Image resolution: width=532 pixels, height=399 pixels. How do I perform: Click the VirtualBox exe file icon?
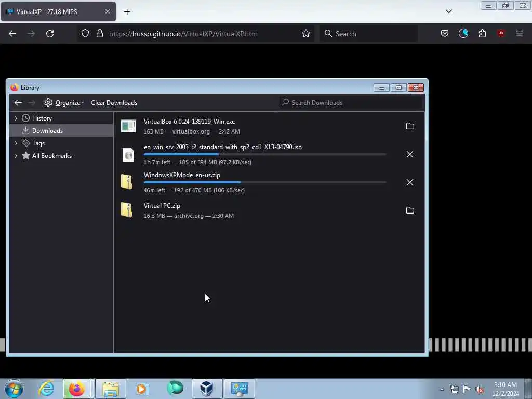coord(128,126)
